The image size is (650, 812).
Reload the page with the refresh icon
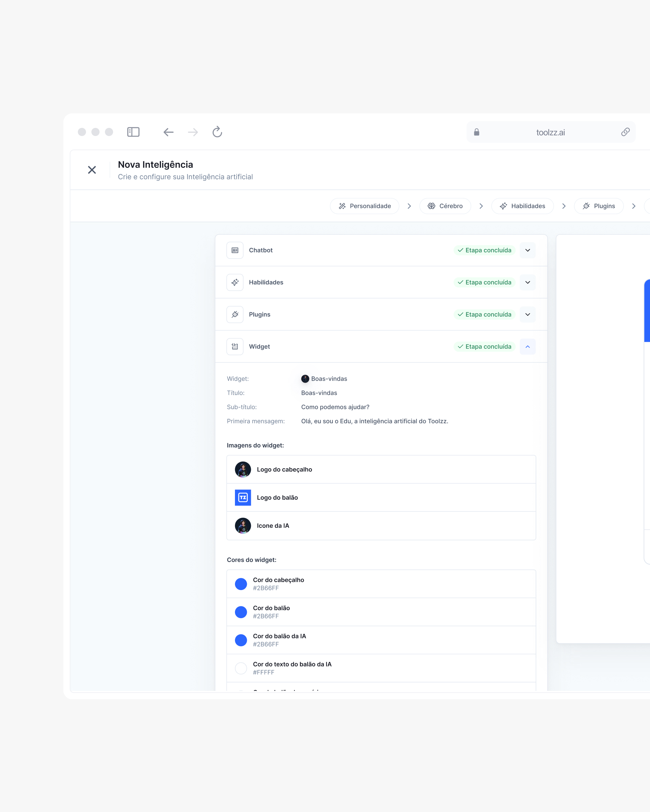tap(217, 132)
